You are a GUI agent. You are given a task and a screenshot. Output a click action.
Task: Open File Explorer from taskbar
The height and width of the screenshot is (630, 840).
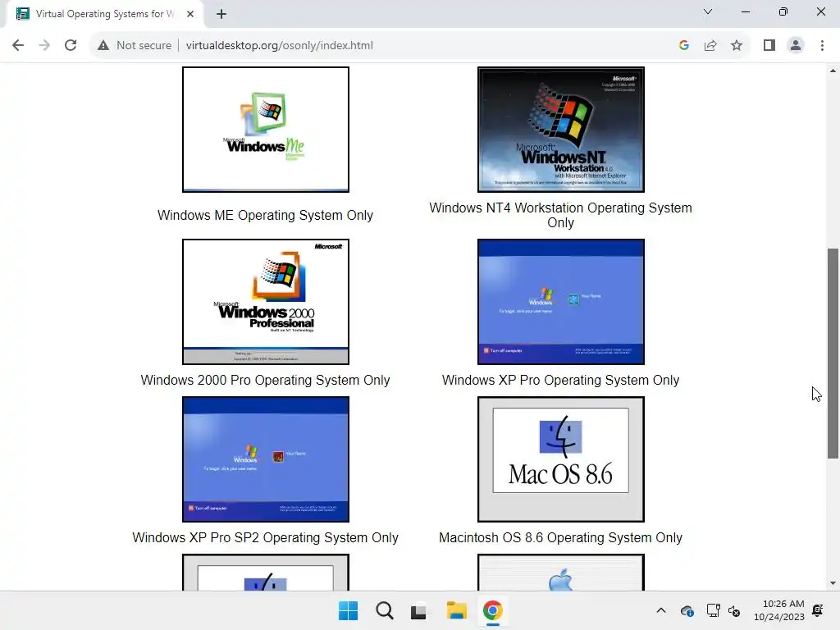click(456, 610)
